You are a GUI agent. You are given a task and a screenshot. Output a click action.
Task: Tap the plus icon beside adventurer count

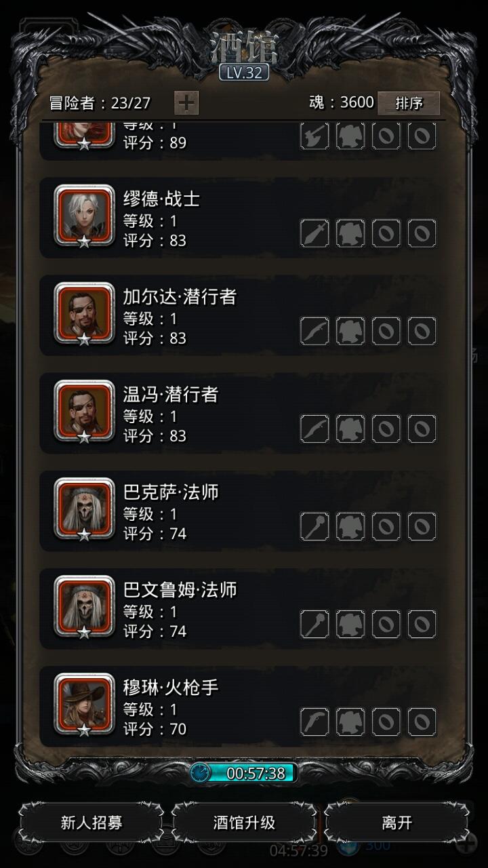186,103
